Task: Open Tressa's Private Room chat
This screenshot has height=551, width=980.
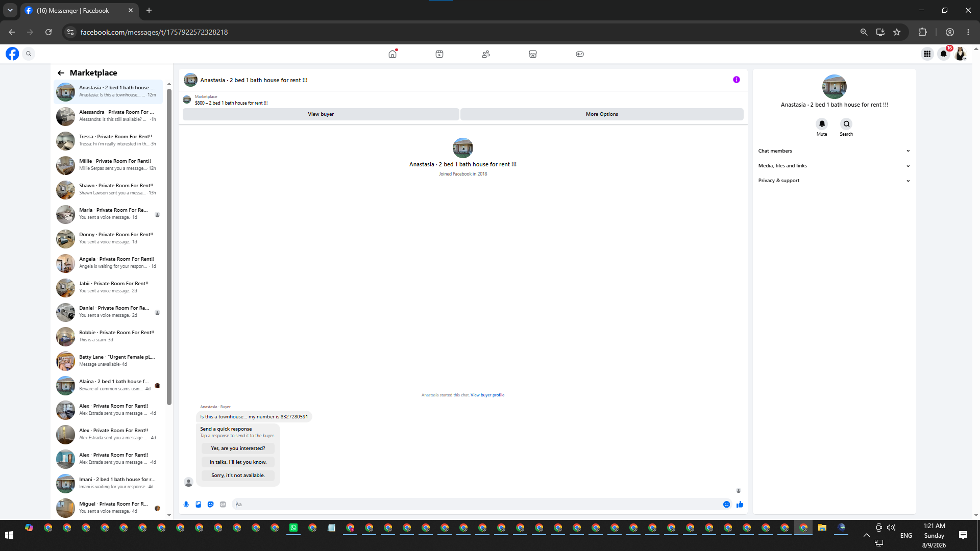Action: (x=108, y=141)
